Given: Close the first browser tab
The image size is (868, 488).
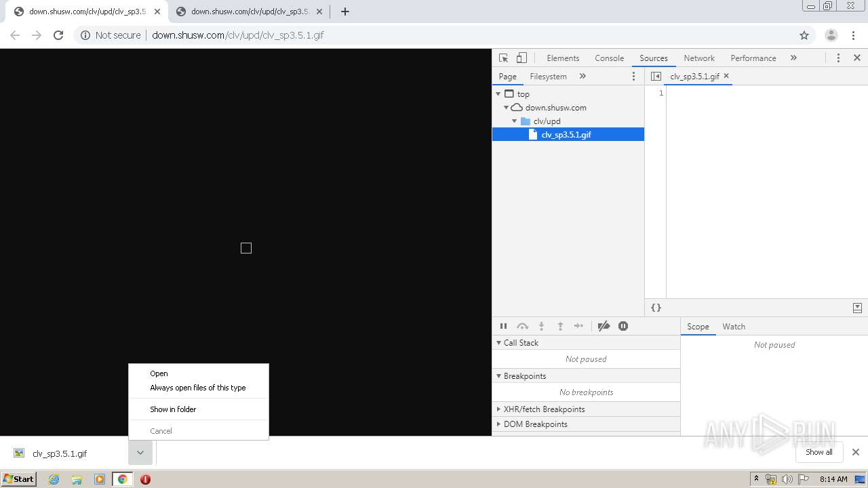Looking at the screenshot, I should click(x=157, y=12).
